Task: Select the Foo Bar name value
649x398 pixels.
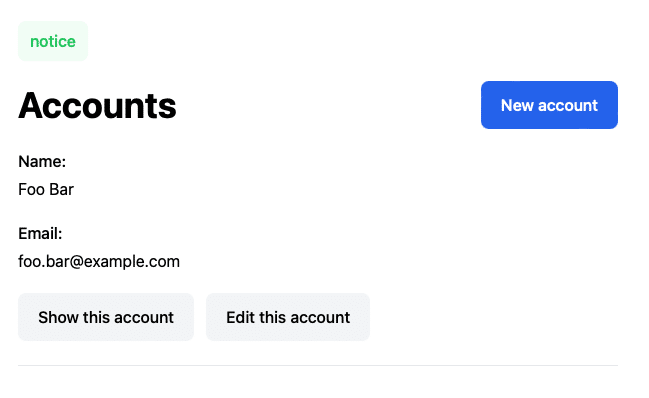Action: [46, 189]
